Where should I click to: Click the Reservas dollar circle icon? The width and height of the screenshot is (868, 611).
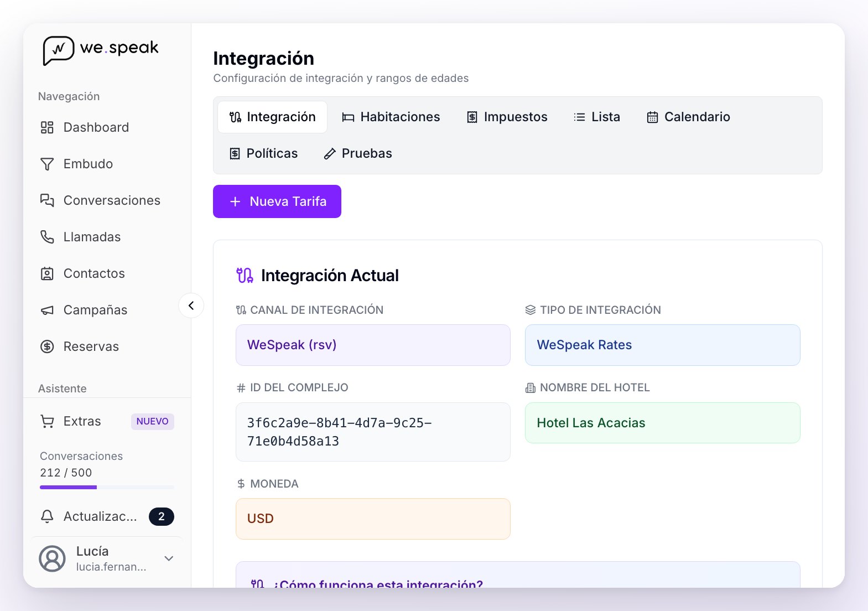click(x=47, y=346)
